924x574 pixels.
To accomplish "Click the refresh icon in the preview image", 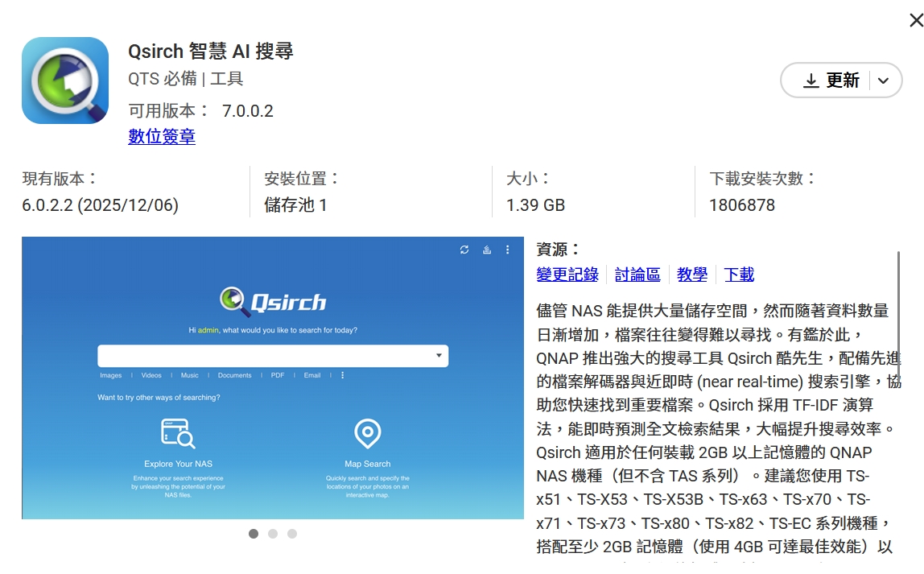I will [464, 250].
